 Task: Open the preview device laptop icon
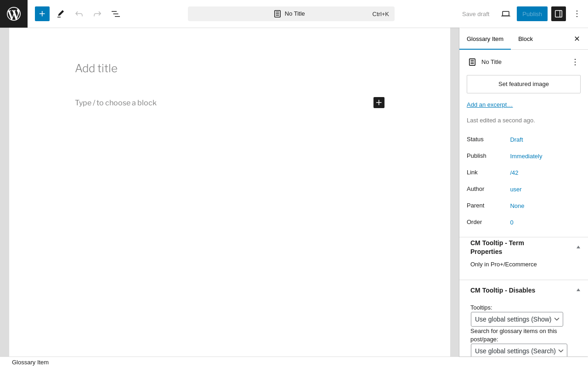pos(506,14)
